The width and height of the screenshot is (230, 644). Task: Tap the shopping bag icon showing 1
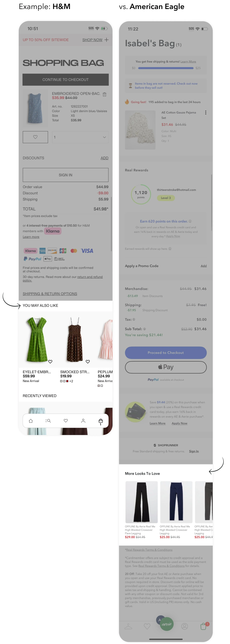click(101, 422)
